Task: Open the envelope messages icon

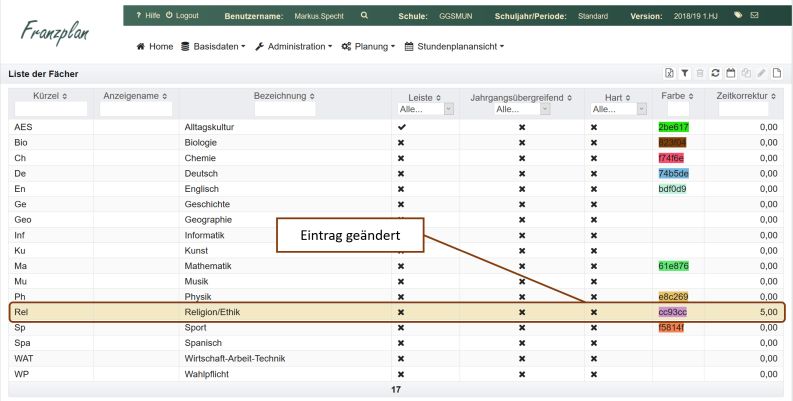Action: click(754, 16)
